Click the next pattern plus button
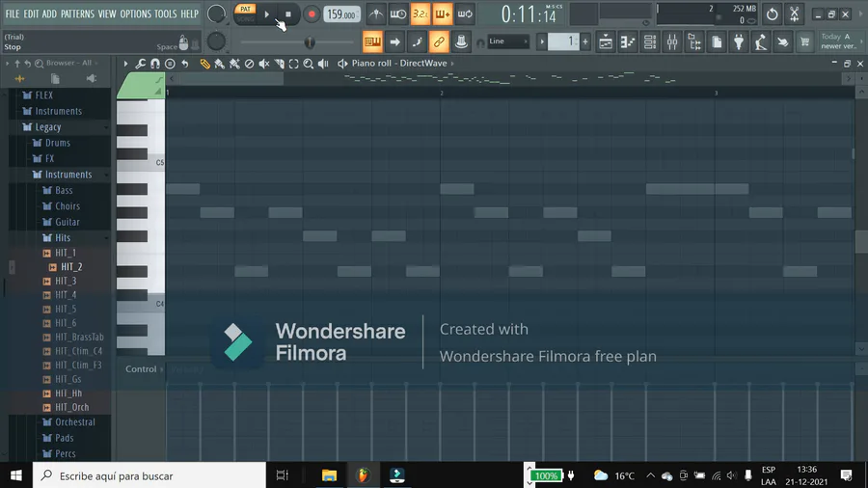868x488 pixels. (585, 41)
